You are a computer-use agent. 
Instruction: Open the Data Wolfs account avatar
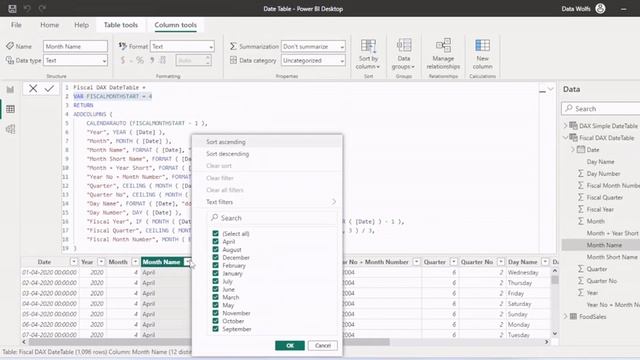pyautogui.click(x=600, y=8)
